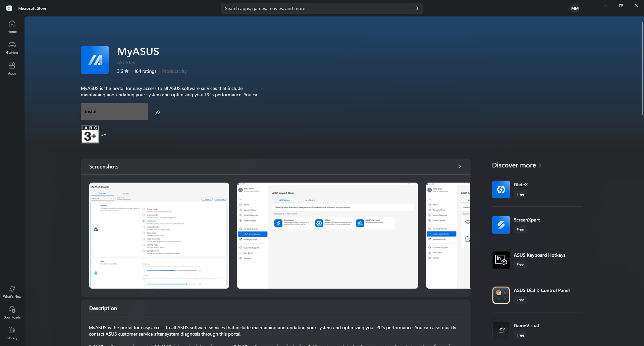This screenshot has width=644, height=346.
Task: Click the IARC 3+ rating badge
Action: 90,134
